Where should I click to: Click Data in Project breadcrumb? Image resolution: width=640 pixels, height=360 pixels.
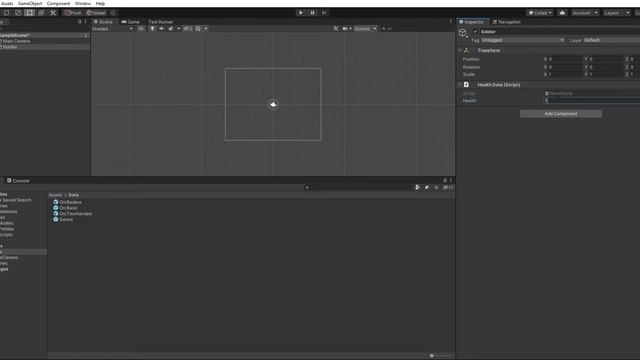[x=73, y=195]
